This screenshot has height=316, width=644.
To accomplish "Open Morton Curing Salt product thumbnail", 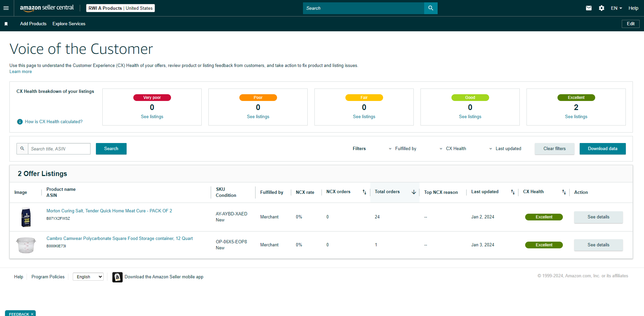I will [26, 217].
